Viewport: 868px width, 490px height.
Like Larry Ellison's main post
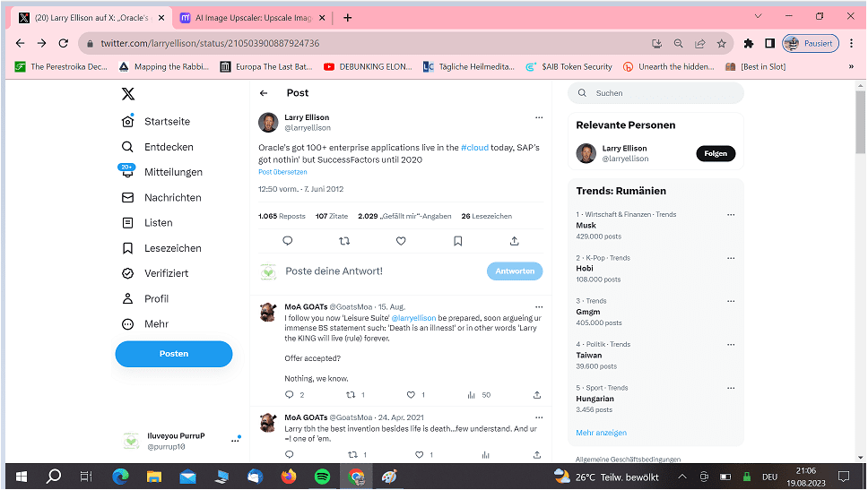coord(401,241)
